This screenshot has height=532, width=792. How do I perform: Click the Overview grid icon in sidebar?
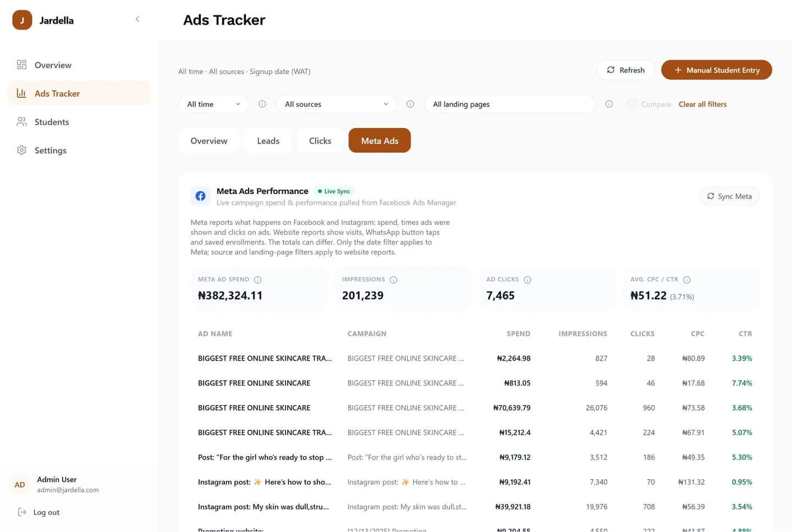point(21,65)
